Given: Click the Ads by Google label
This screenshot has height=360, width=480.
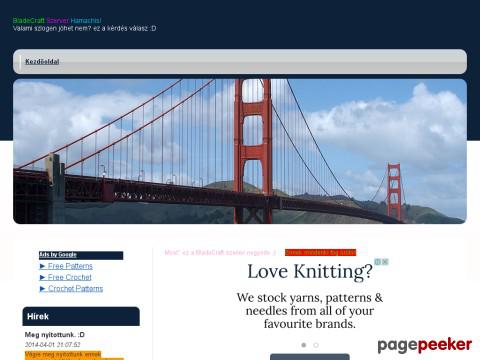Looking at the screenshot, I should click(x=58, y=255).
